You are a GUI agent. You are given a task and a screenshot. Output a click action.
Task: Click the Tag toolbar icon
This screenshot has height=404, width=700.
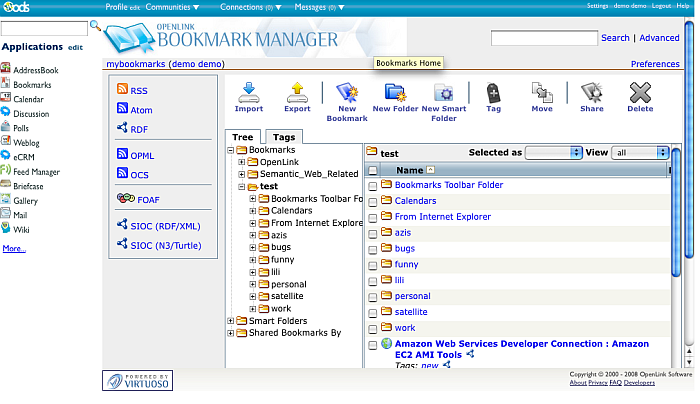tap(493, 93)
